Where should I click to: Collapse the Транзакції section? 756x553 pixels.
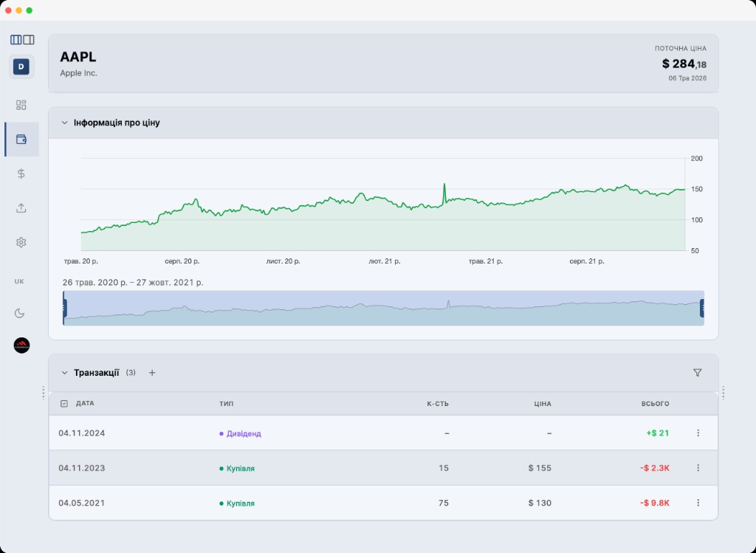point(65,373)
